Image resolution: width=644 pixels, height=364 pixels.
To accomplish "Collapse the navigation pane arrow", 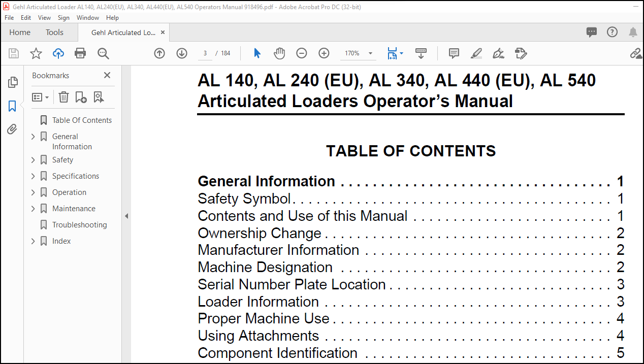I will pos(126,216).
